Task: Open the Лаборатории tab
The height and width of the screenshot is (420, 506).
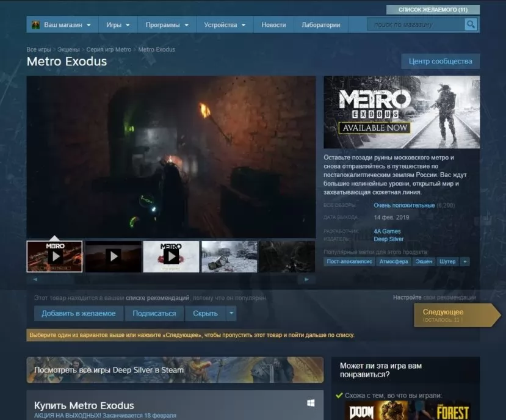Action: tap(321, 25)
